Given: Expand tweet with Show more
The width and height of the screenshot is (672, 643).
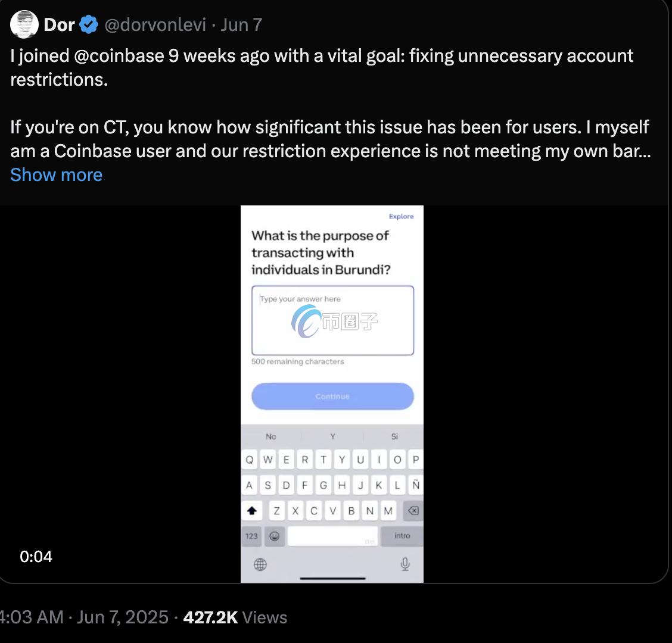Looking at the screenshot, I should point(56,174).
